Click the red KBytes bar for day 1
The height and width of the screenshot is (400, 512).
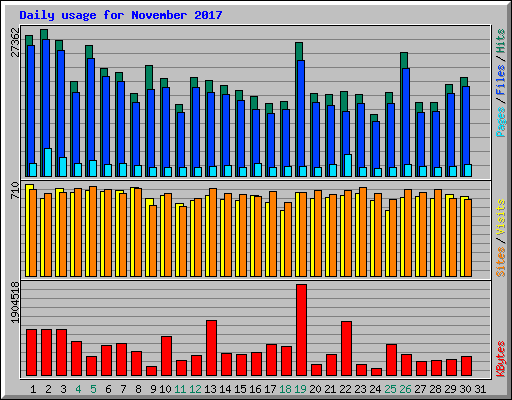[31, 353]
